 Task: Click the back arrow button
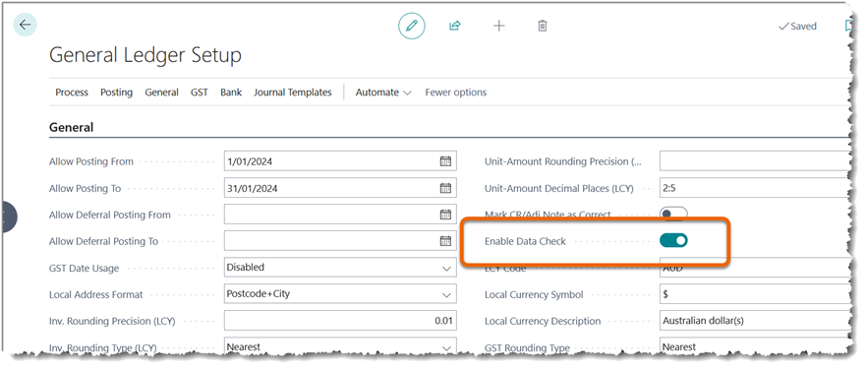25,25
